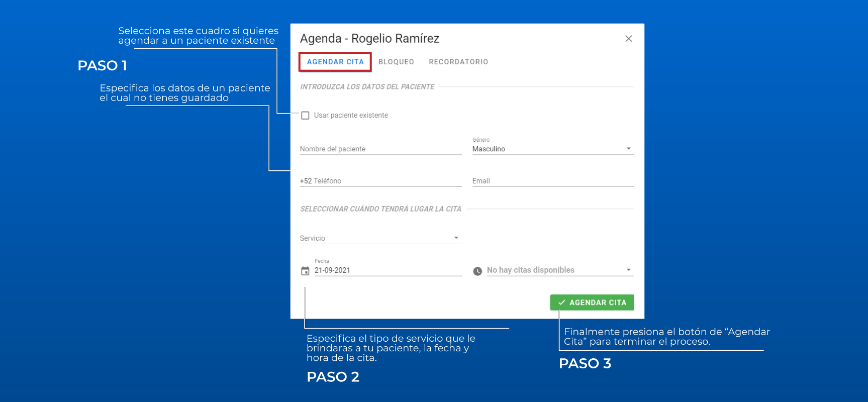Switch to the BLOQUEO tab
The height and width of the screenshot is (402, 868).
tap(396, 62)
